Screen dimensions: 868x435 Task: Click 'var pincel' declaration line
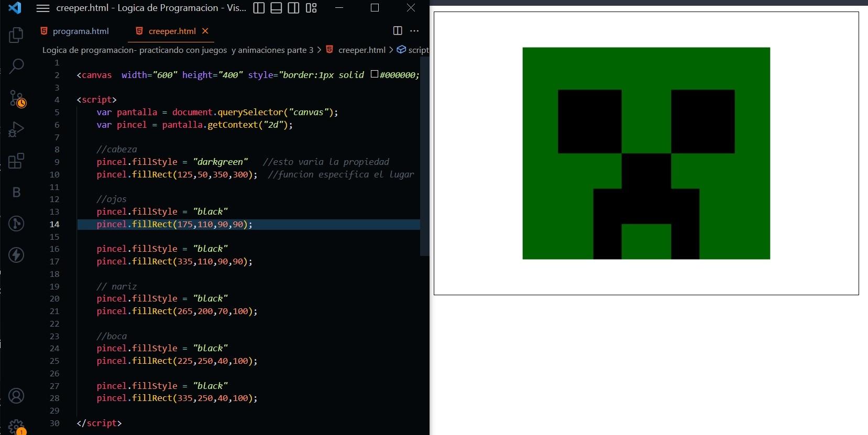[194, 125]
